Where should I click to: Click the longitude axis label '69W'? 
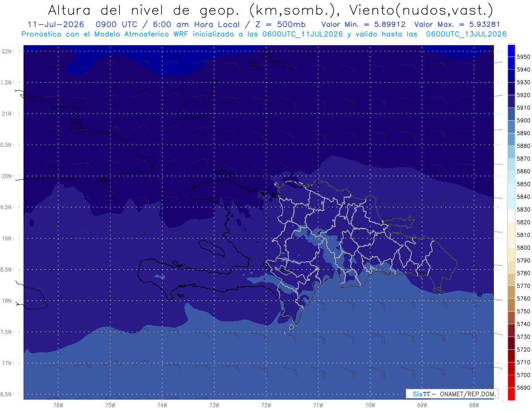pyautogui.click(x=422, y=405)
